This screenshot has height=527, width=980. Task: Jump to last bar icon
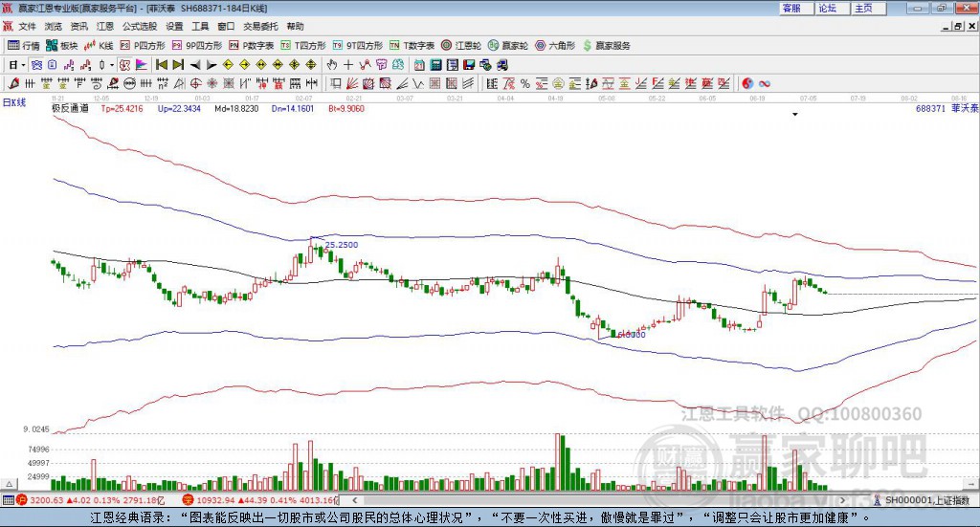point(178,65)
